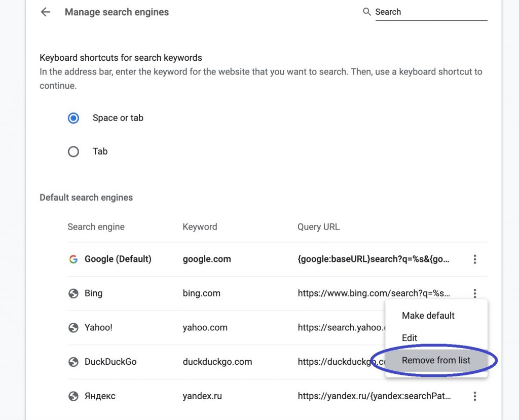Select the 'Space or tab' radio option
Image resolution: width=519 pixels, height=420 pixels.
coord(73,118)
